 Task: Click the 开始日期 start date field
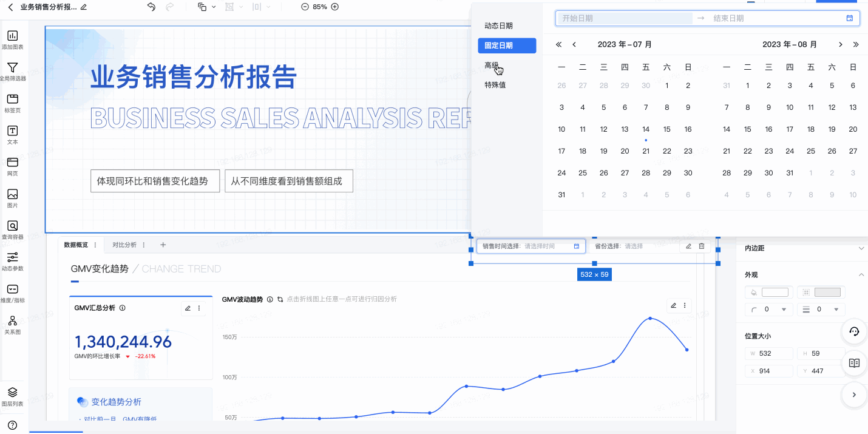[625, 18]
